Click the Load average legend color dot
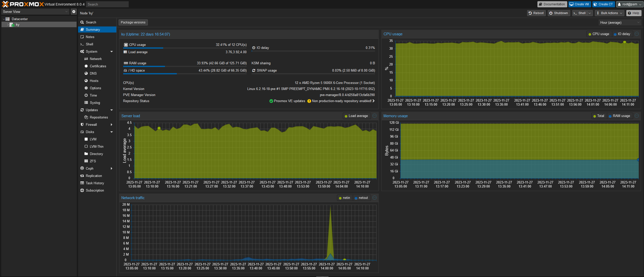Viewport: 644px width, 277px height. pos(346,116)
